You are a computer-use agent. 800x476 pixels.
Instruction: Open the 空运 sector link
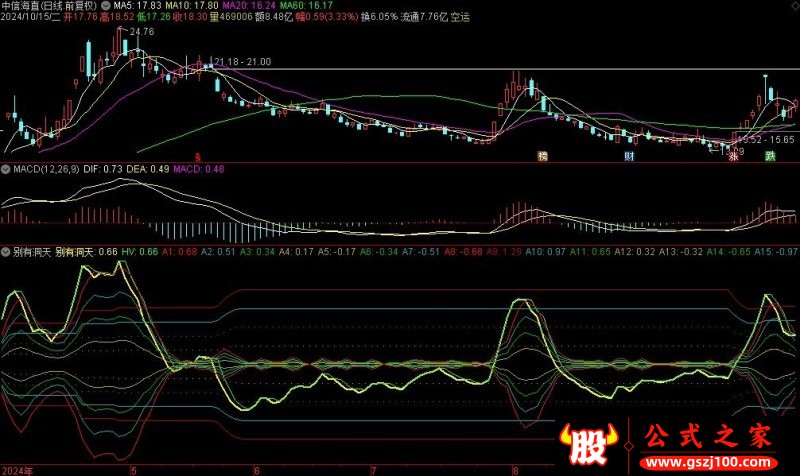[x=460, y=17]
